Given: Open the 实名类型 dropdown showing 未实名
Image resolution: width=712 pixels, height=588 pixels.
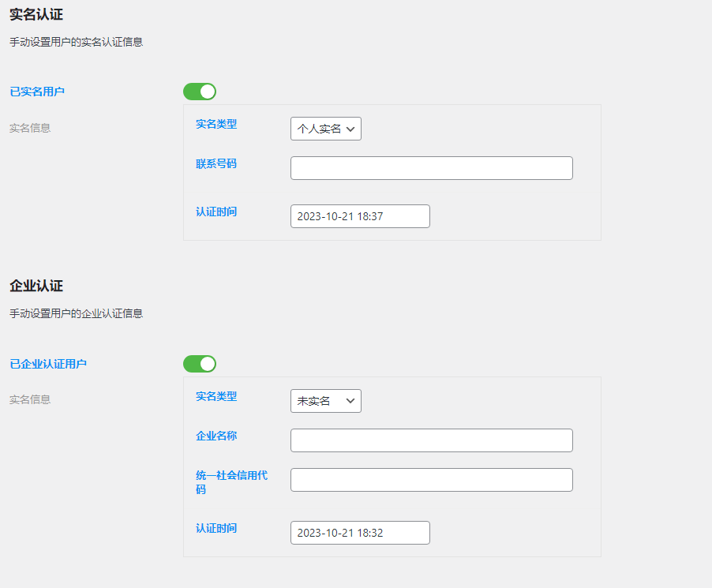Looking at the screenshot, I should tap(325, 400).
